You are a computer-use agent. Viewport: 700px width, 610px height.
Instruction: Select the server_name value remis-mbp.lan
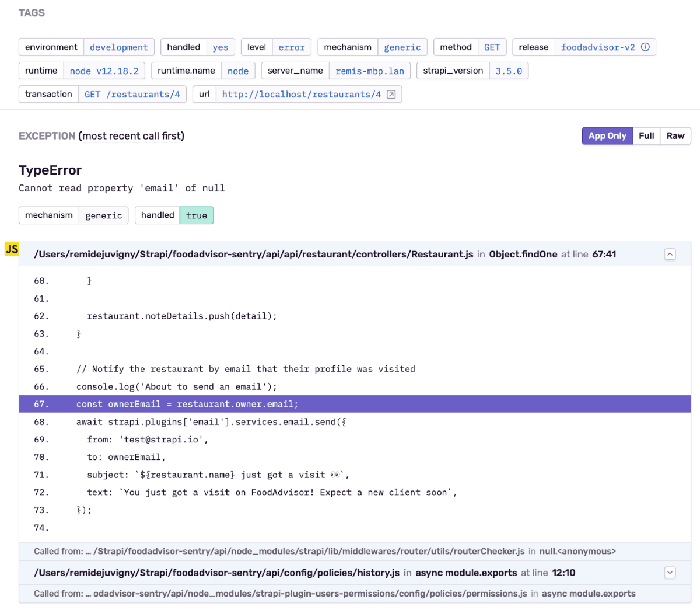370,71
